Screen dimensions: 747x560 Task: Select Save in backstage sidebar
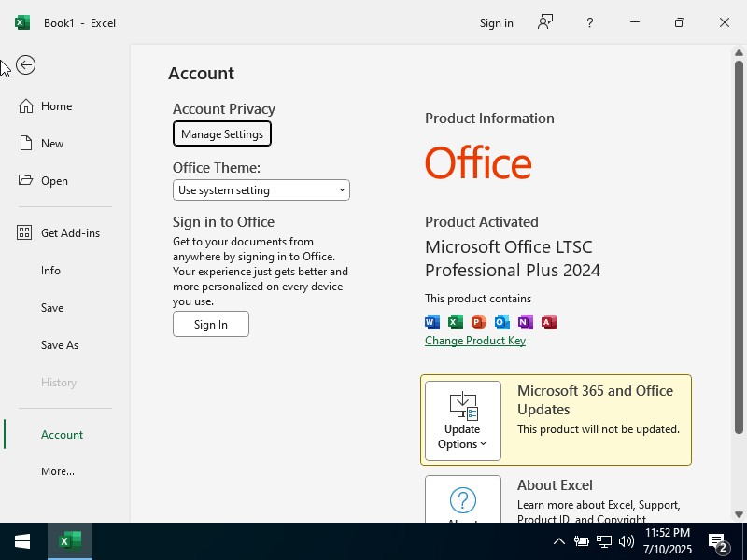(52, 308)
